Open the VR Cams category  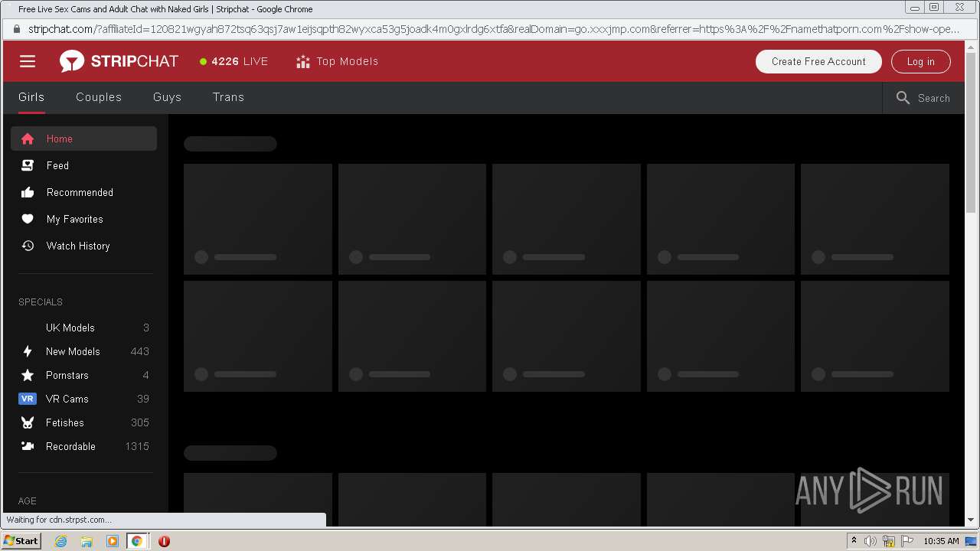[83, 399]
